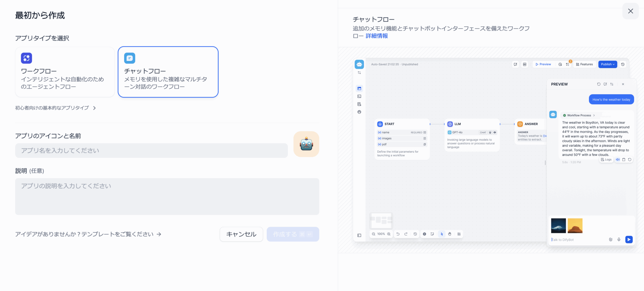
Task: Click the robot emoji app icon picker
Action: [306, 144]
